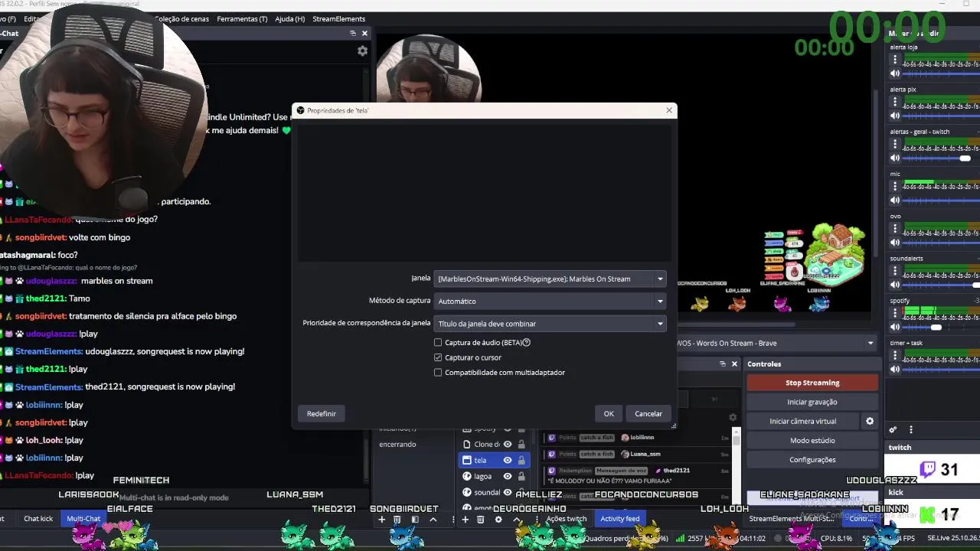Mute the soundalerts mixer channel

pos(895,285)
